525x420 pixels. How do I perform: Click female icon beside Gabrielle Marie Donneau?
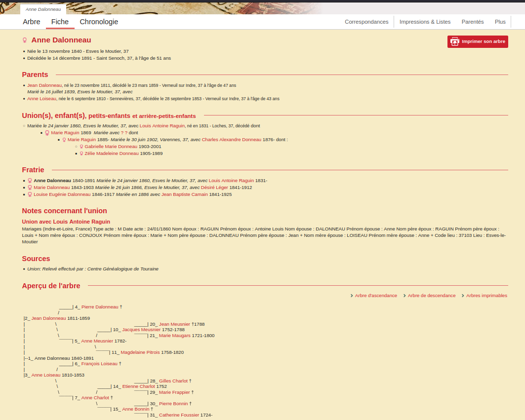[81, 147]
